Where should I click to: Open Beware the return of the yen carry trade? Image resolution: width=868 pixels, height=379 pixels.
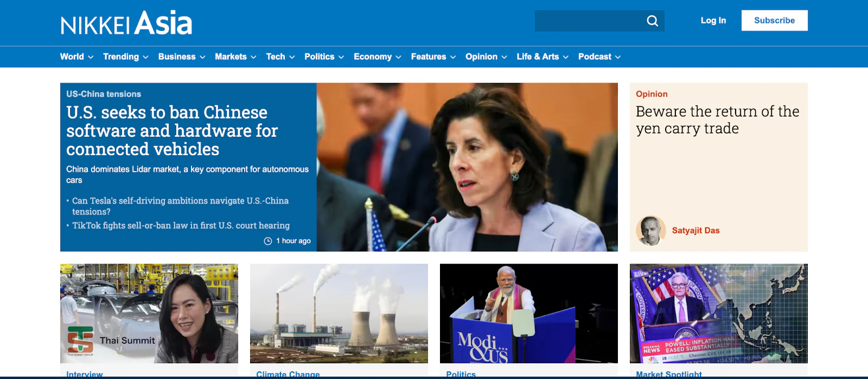(717, 120)
